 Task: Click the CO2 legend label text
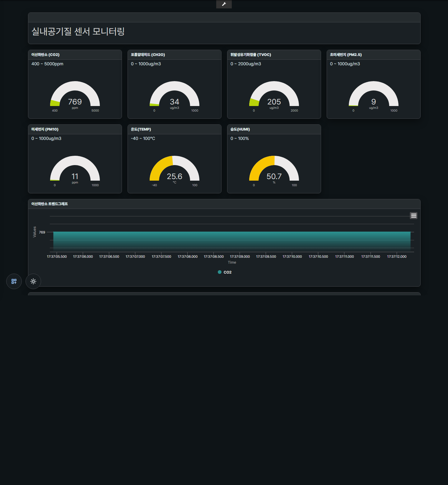point(227,272)
